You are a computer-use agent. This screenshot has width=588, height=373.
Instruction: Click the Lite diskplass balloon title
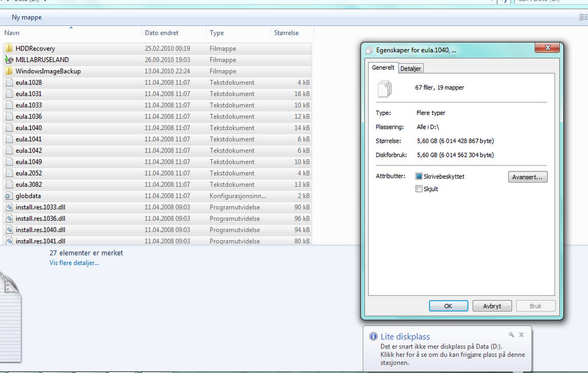[405, 337]
